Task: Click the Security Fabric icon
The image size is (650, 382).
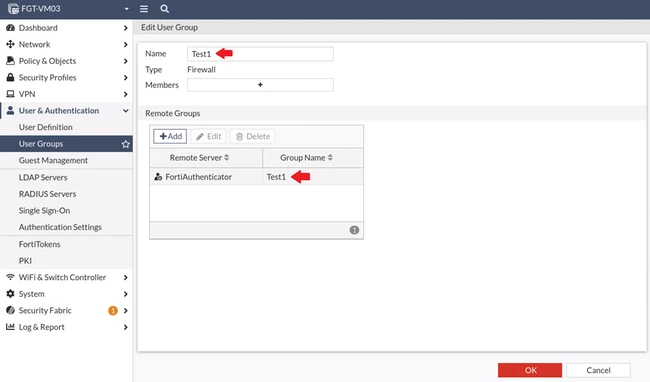Action: point(10,310)
